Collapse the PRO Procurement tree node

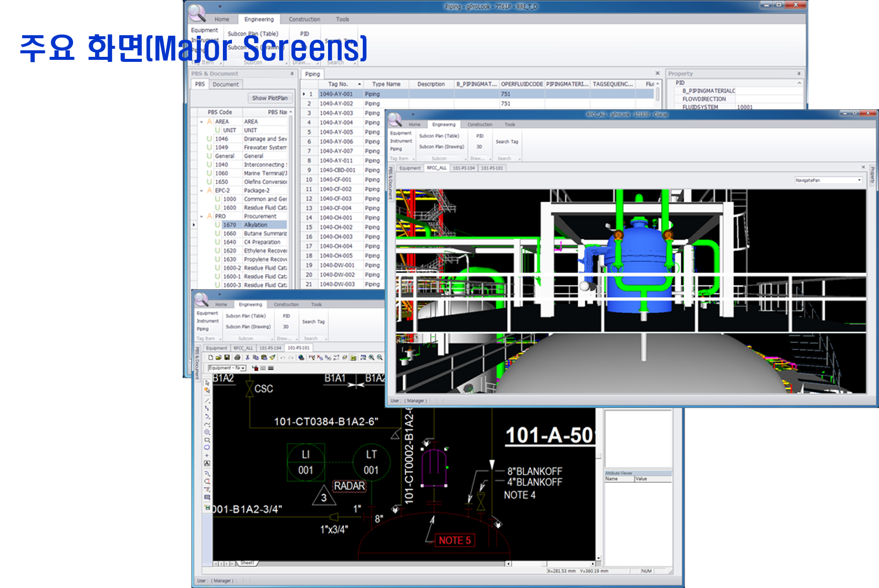tap(202, 216)
